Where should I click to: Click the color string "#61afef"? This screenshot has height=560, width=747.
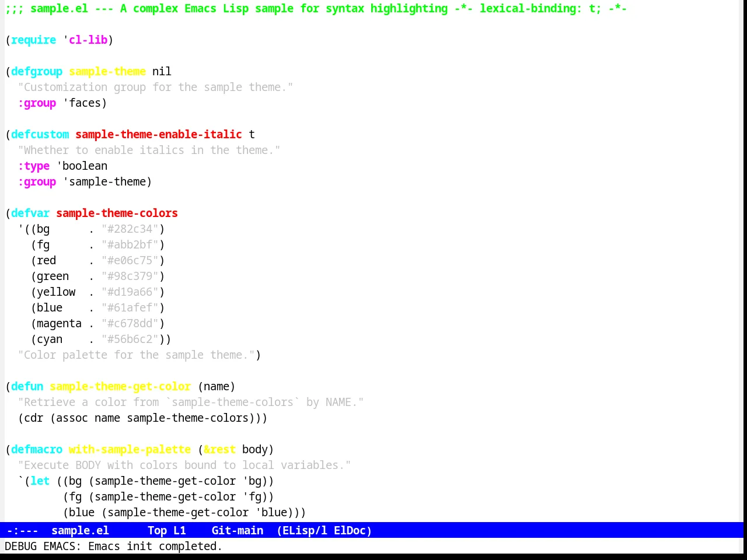[x=130, y=307]
